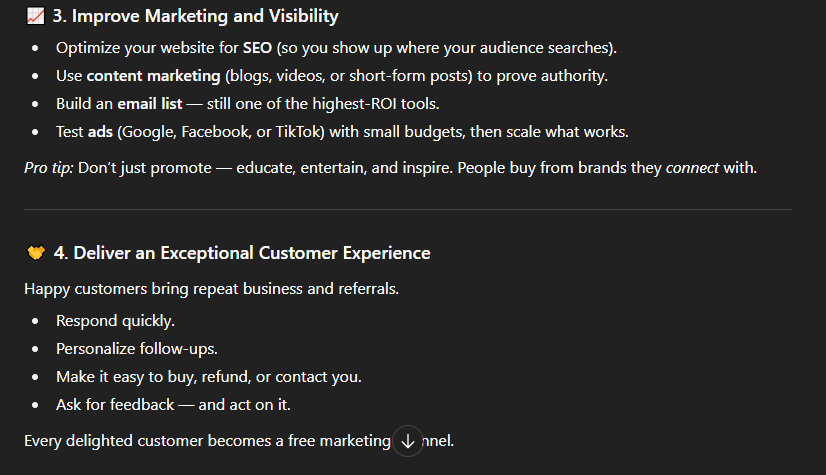Click the italic word "connect"
This screenshot has width=826, height=475.
coord(692,167)
